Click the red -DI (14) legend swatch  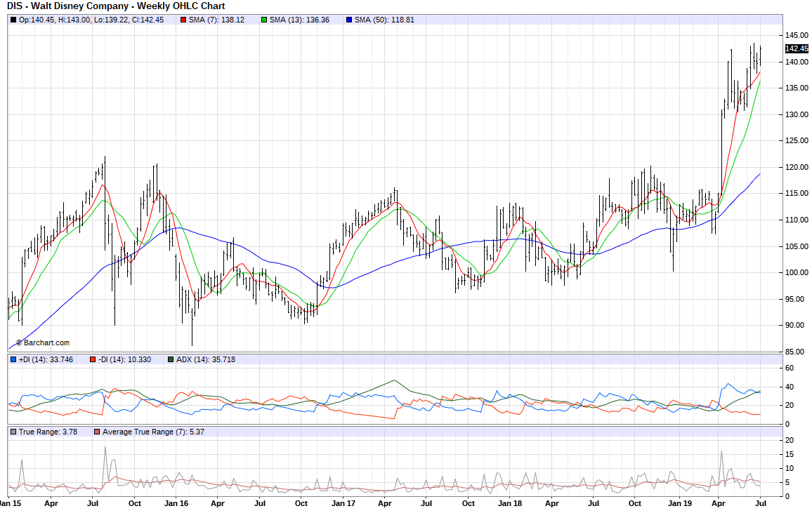pyautogui.click(x=93, y=359)
